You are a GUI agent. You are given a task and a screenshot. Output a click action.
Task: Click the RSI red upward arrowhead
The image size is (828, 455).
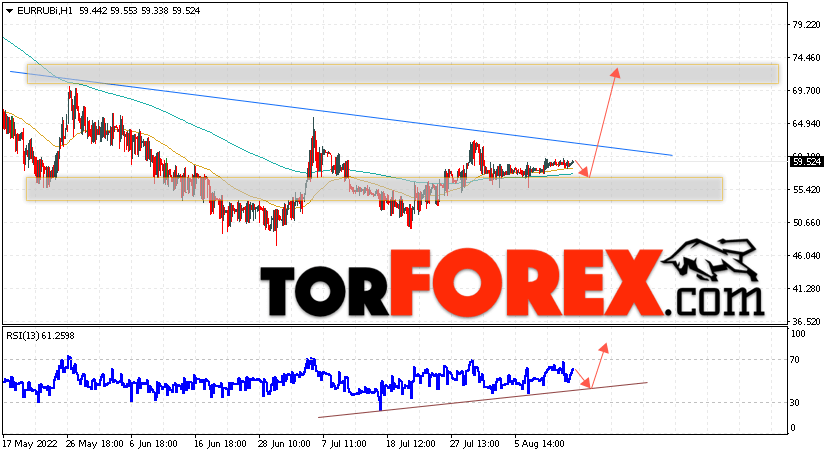point(604,347)
